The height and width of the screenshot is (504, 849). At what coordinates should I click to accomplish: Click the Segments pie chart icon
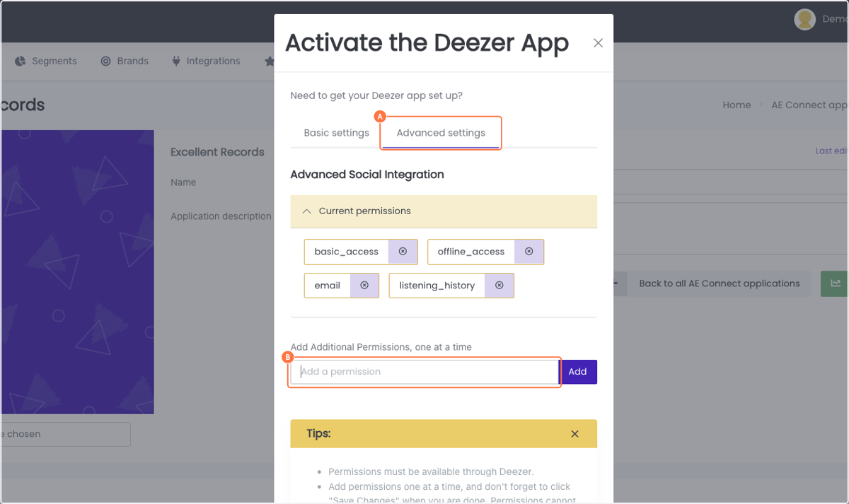point(21,61)
